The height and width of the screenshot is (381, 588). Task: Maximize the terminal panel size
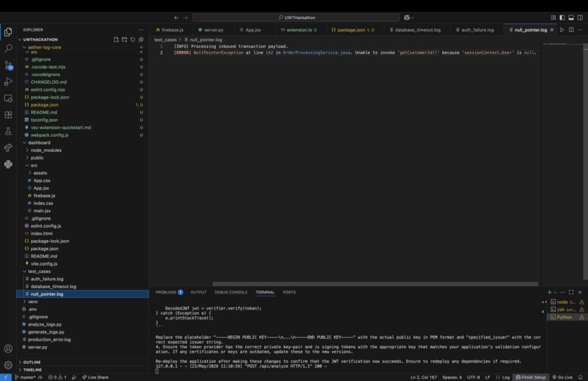pyautogui.click(x=571, y=292)
